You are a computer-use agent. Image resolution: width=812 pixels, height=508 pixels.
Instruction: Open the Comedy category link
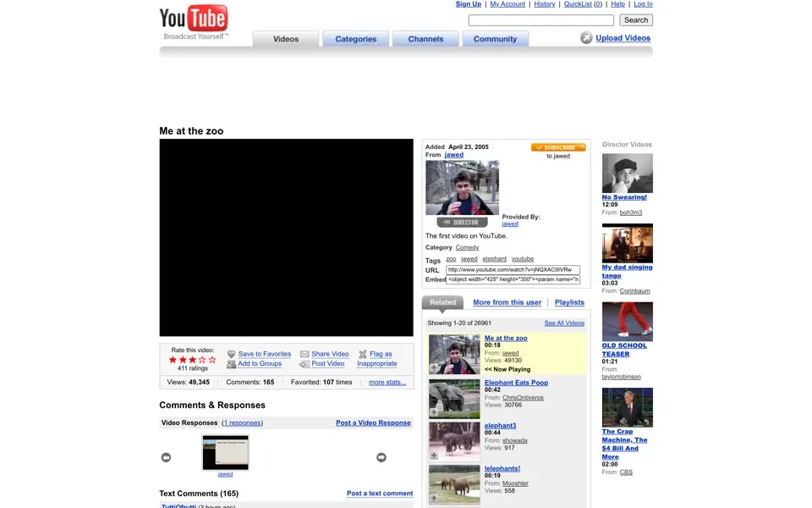pyautogui.click(x=467, y=247)
